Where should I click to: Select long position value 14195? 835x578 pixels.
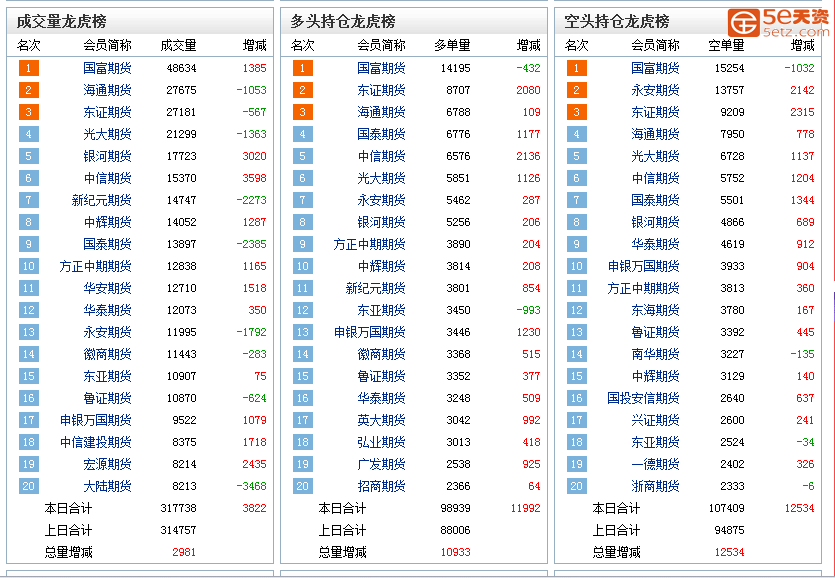pos(455,68)
